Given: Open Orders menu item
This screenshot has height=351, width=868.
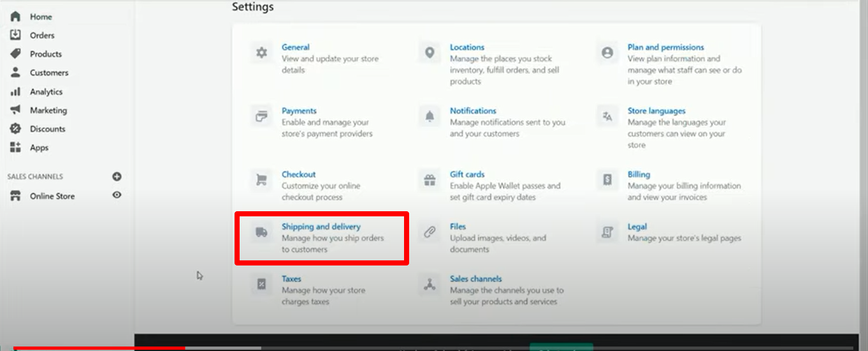Looking at the screenshot, I should pyautogui.click(x=42, y=35).
